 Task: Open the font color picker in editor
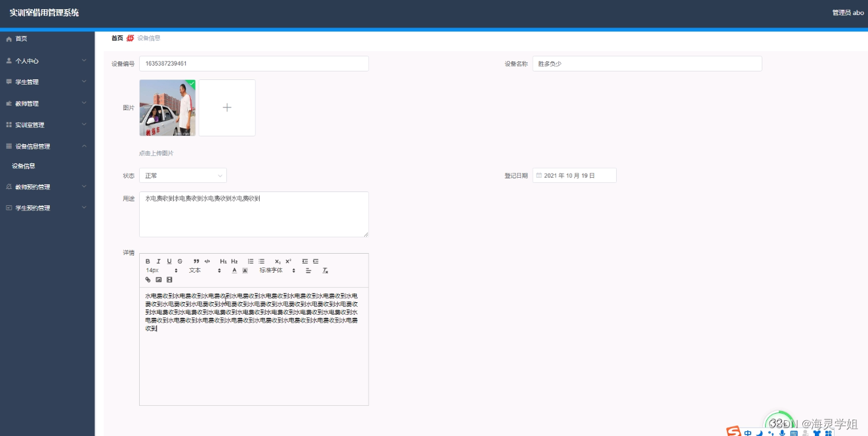(x=234, y=270)
